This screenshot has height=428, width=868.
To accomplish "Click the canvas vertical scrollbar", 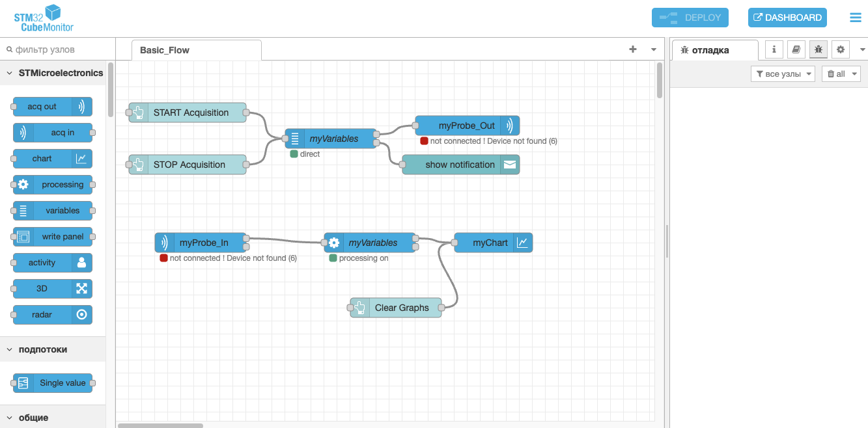I will [660, 79].
